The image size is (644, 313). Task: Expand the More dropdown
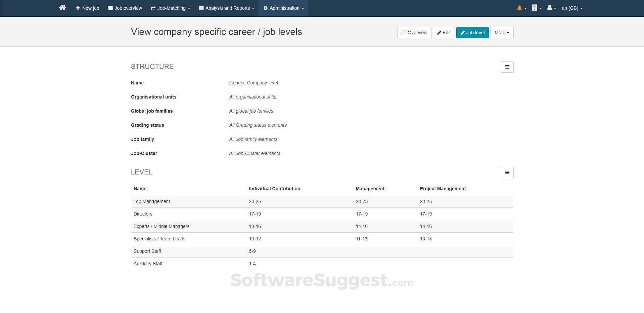(x=501, y=33)
